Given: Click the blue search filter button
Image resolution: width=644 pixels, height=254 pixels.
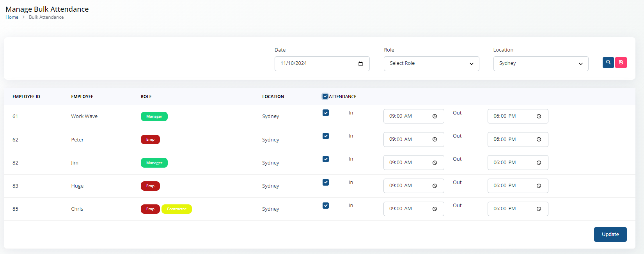Looking at the screenshot, I should [x=608, y=63].
